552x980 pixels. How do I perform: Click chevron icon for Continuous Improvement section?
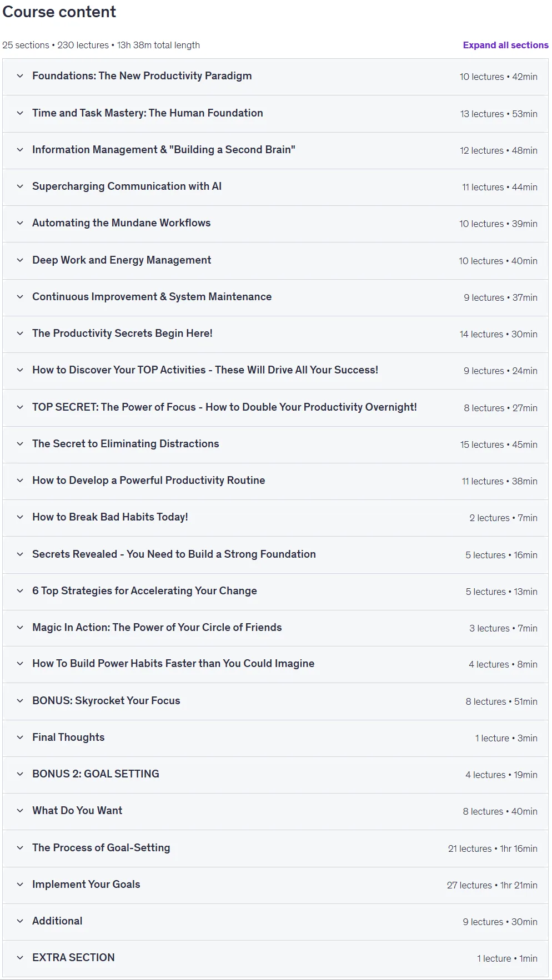[x=20, y=297]
